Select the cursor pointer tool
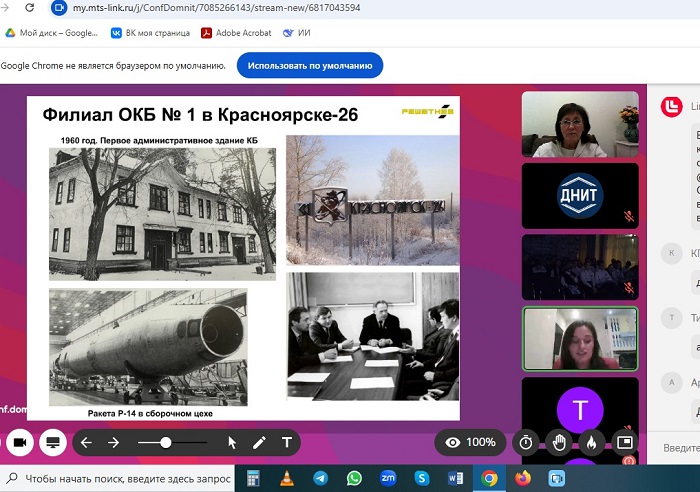Screen dimensions: 700x492 pos(232,442)
